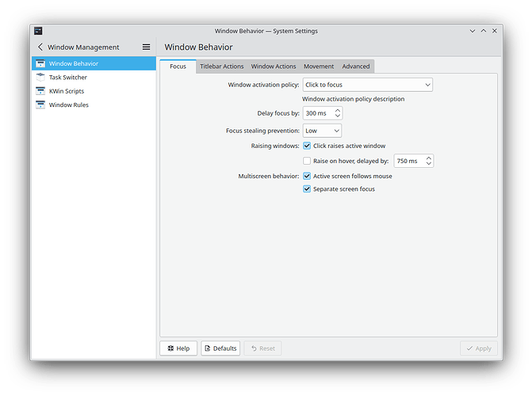532x396 pixels.
Task: Open the KWin Scripts icon entry
Action: pos(40,91)
